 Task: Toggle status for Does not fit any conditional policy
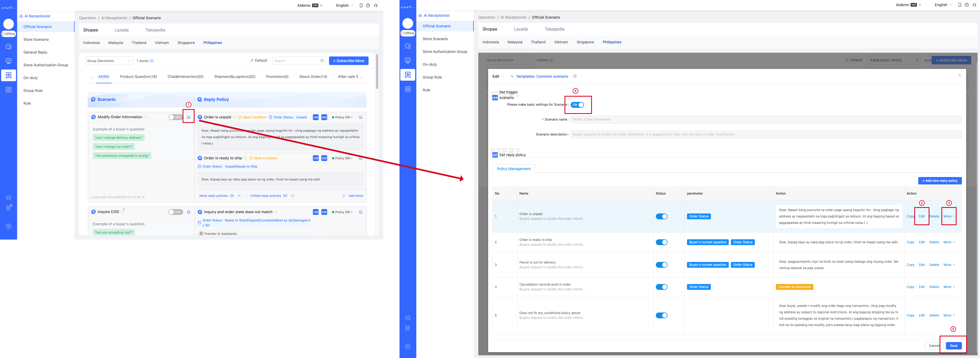(662, 315)
